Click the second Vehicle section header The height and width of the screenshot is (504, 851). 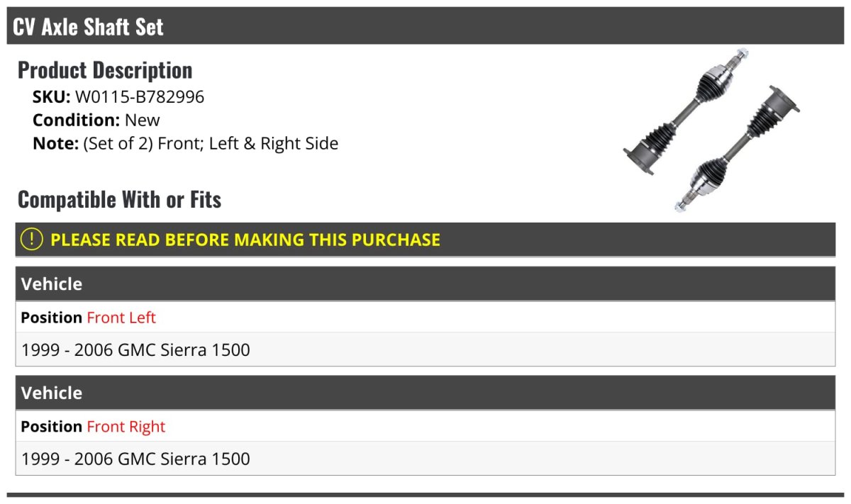point(425,393)
